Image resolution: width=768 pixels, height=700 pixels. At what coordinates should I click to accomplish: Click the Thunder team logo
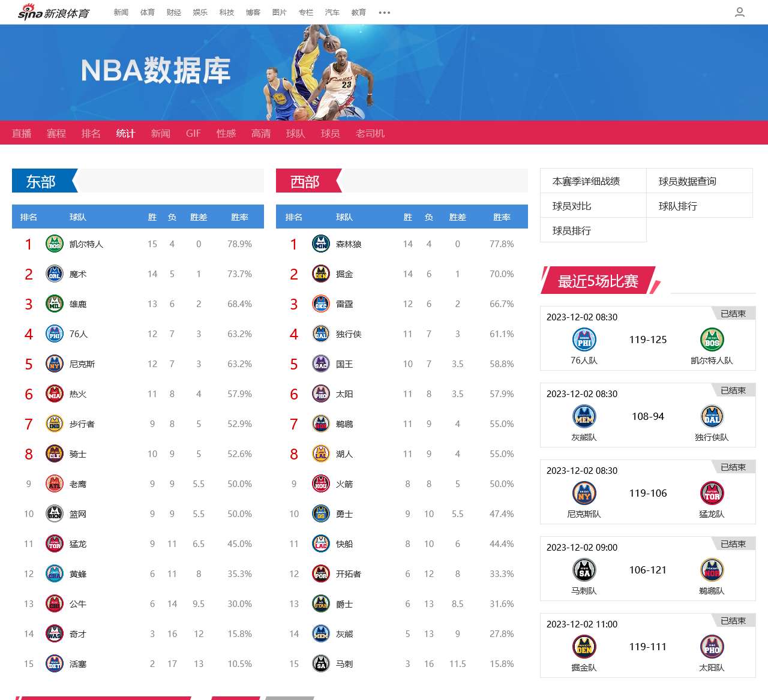321,304
